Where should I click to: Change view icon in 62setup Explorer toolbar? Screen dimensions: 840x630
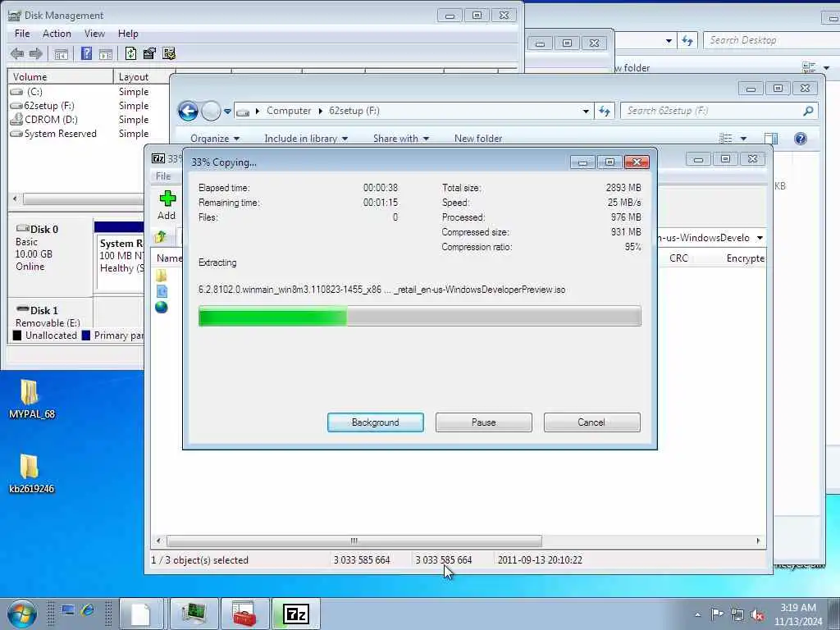click(726, 139)
